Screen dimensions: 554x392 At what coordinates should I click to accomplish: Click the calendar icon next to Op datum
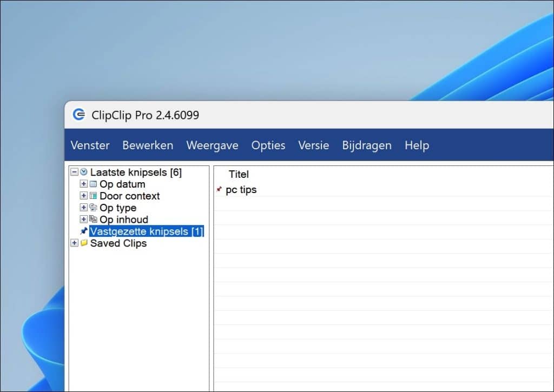pos(93,184)
